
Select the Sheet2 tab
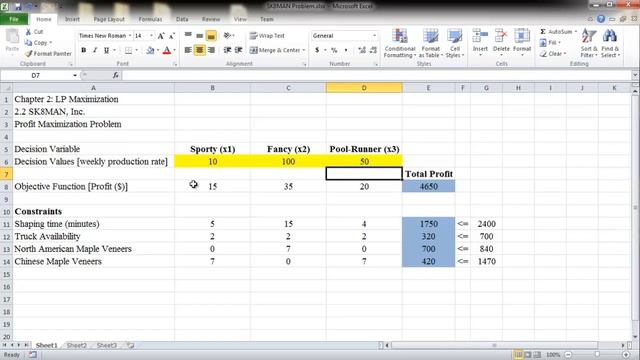[x=76, y=345]
